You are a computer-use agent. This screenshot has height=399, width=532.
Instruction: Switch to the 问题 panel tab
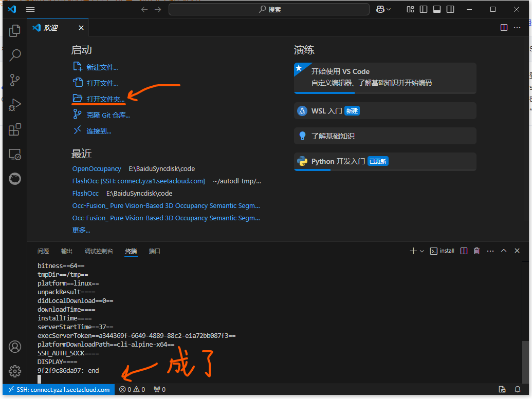(x=43, y=251)
